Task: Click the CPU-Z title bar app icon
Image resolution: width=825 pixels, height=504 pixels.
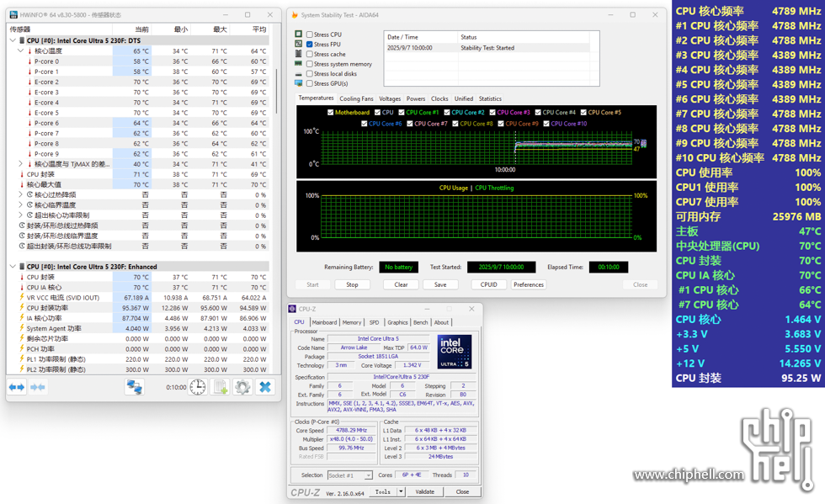Action: (293, 309)
